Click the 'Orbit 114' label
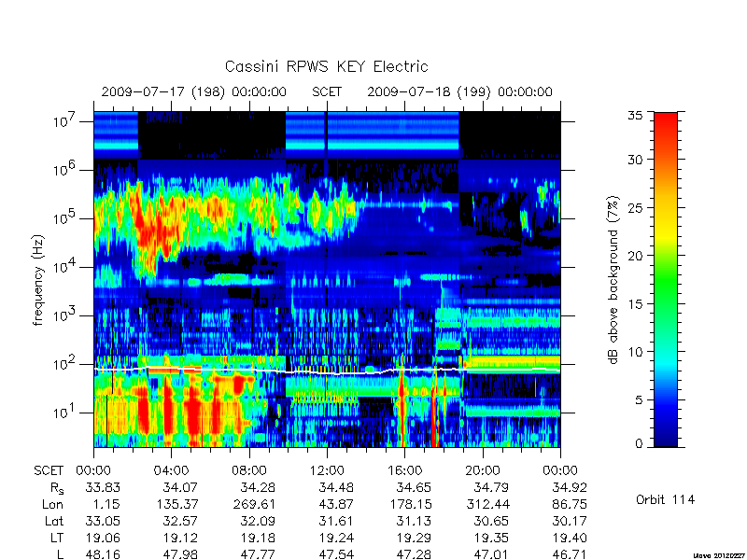The width and height of the screenshot is (747, 560). [665, 499]
